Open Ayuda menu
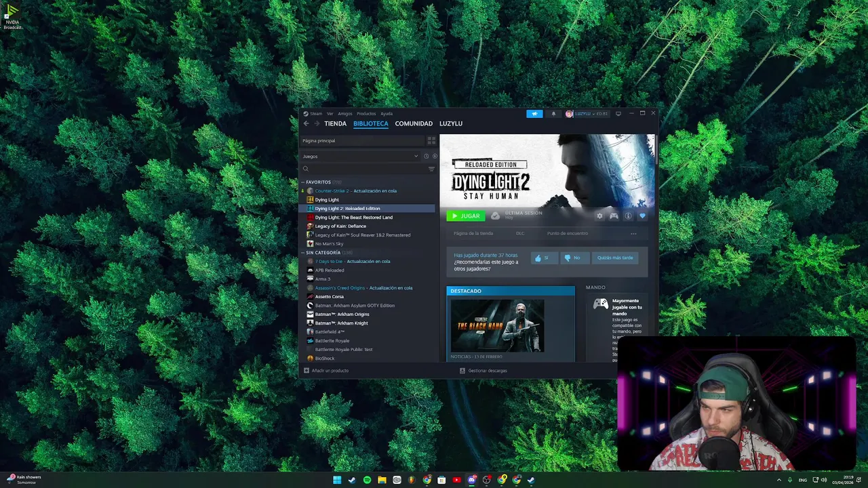 coord(387,114)
